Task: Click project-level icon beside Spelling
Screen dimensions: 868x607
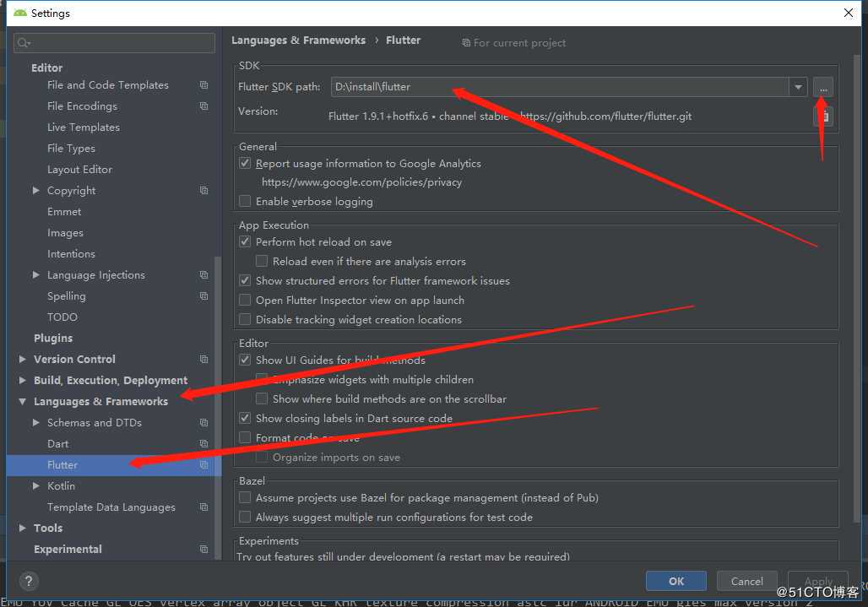Action: (x=203, y=296)
